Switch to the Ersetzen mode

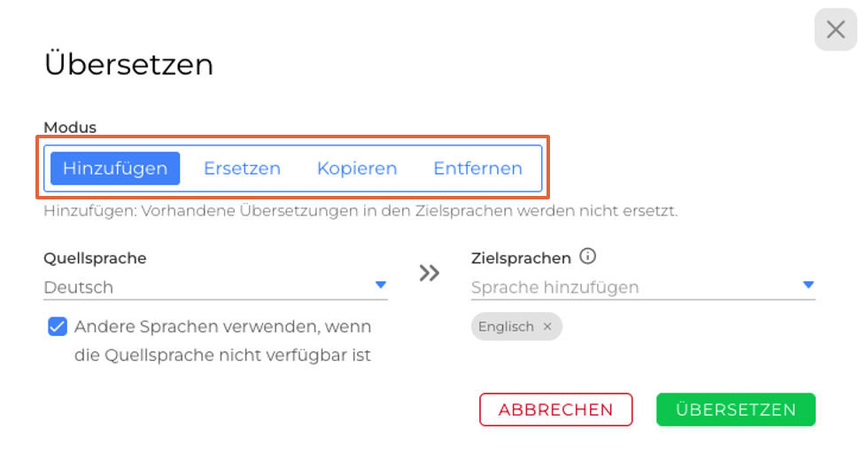[242, 168]
